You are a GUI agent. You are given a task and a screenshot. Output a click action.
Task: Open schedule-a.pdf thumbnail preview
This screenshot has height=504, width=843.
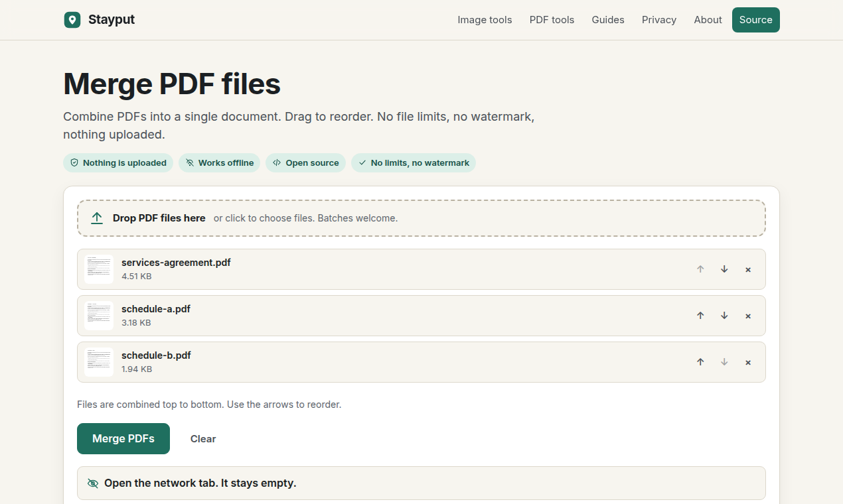pyautogui.click(x=99, y=316)
